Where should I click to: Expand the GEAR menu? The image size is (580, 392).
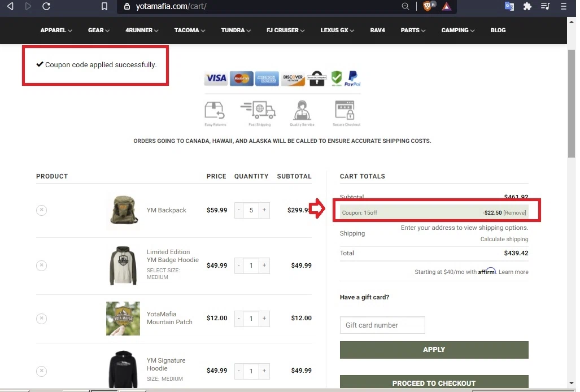[x=99, y=31]
